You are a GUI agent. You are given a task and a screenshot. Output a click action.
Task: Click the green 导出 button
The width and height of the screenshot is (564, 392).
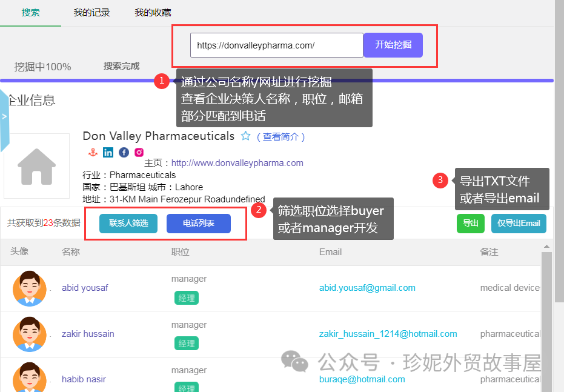point(471,224)
